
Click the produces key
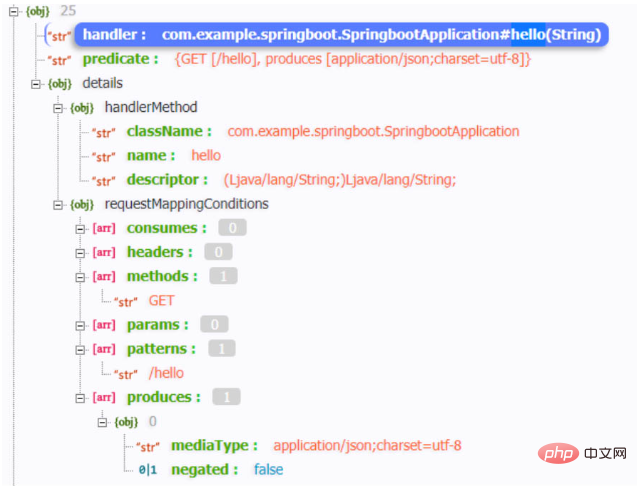tap(164, 397)
